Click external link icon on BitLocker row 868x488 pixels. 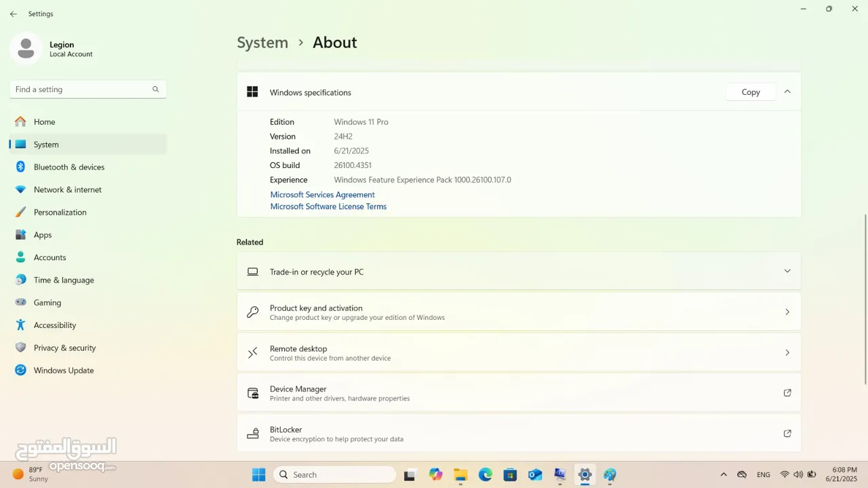click(787, 433)
